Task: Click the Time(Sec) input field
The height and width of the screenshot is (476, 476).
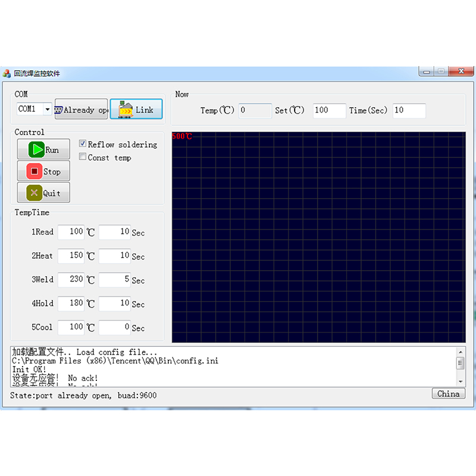Action: click(x=409, y=110)
